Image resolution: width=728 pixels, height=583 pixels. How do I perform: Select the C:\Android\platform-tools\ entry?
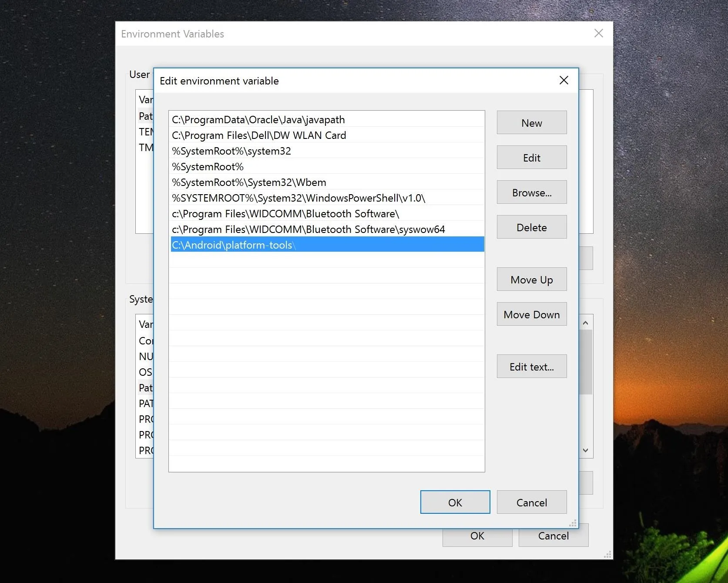tap(327, 245)
